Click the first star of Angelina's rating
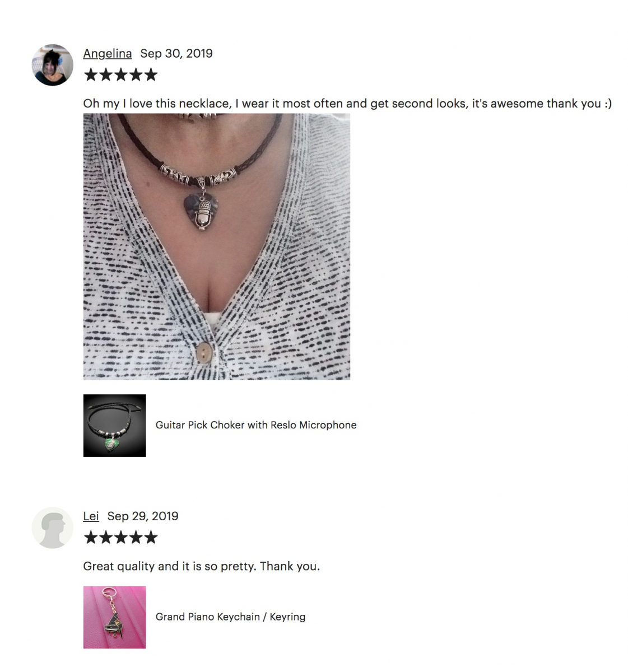 coord(90,75)
